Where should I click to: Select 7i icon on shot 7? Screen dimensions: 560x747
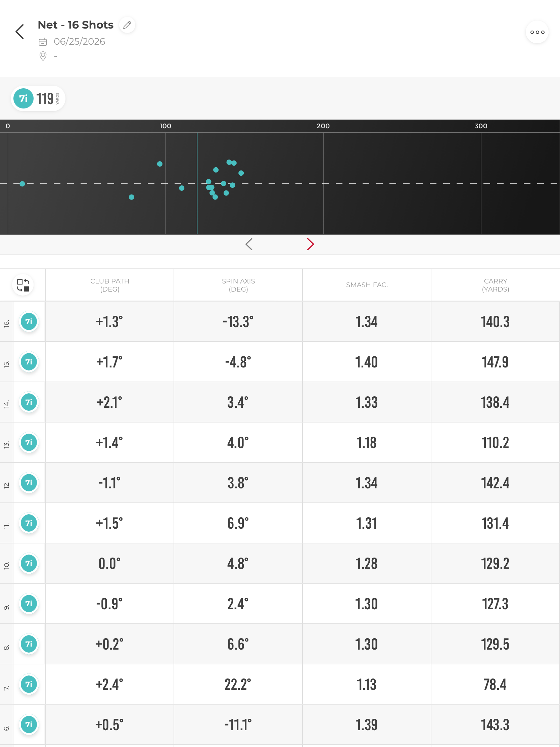coord(29,684)
